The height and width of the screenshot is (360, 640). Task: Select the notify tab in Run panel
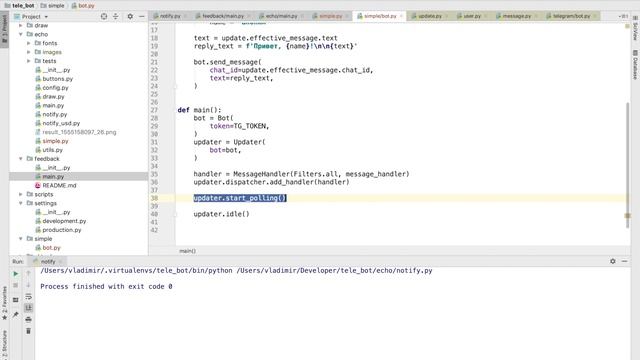pyautogui.click(x=48, y=262)
